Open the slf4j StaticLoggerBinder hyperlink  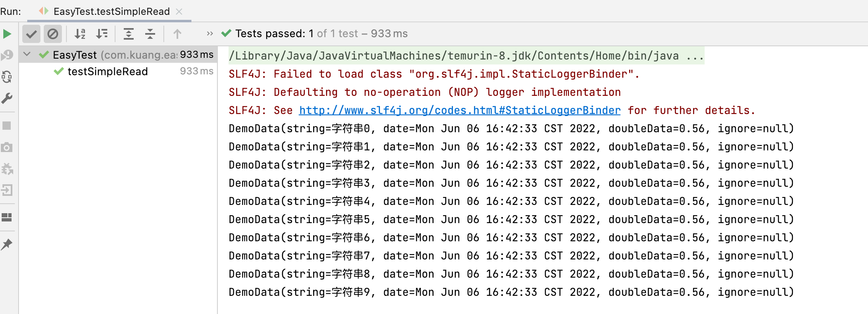click(x=460, y=110)
